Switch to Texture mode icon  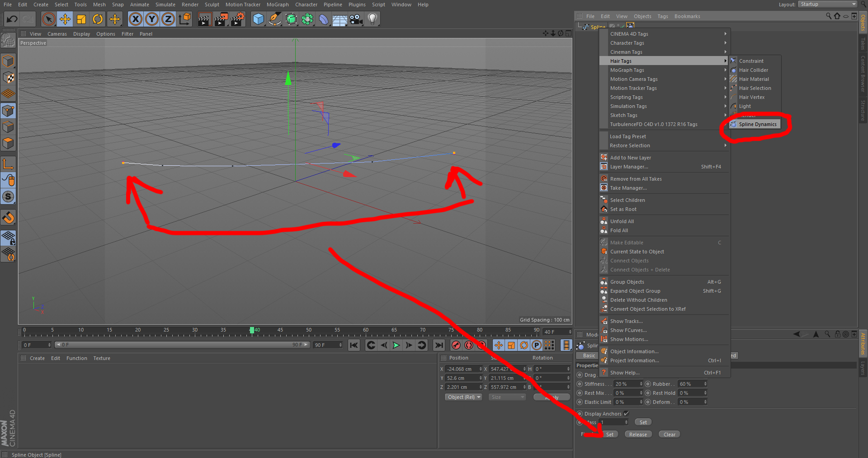8,78
